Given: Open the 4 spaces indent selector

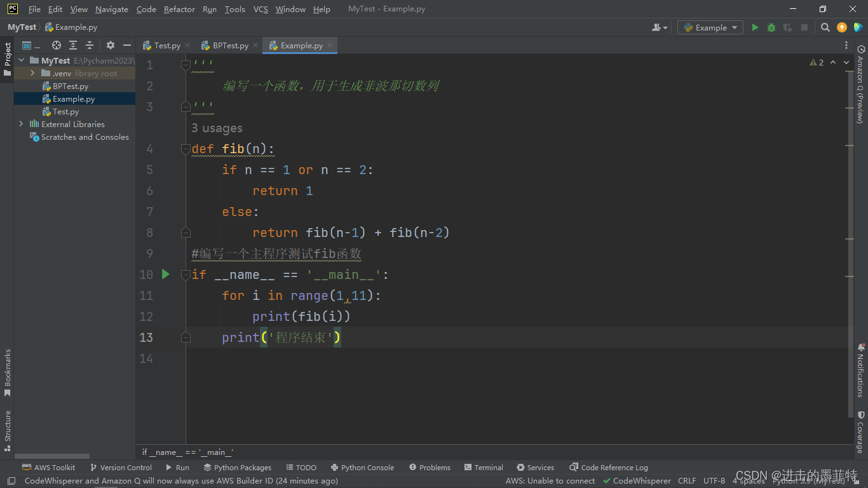Looking at the screenshot, I should tap(749, 481).
